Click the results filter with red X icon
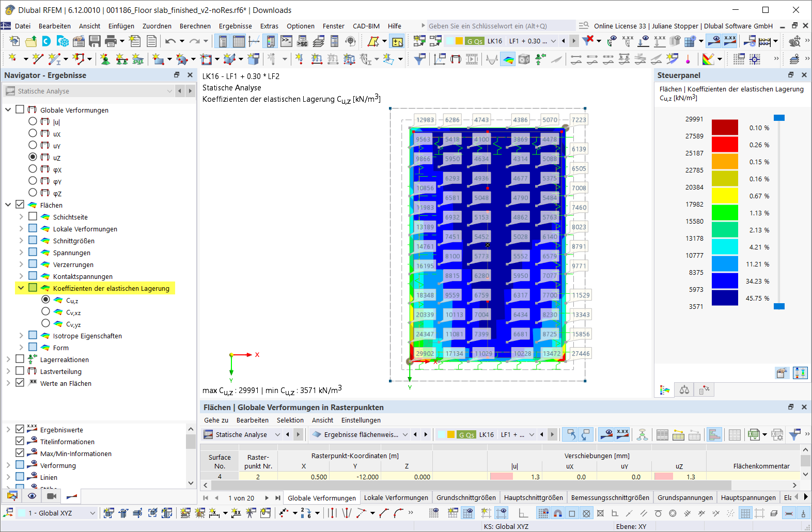The width and height of the screenshot is (812, 532). (587, 41)
